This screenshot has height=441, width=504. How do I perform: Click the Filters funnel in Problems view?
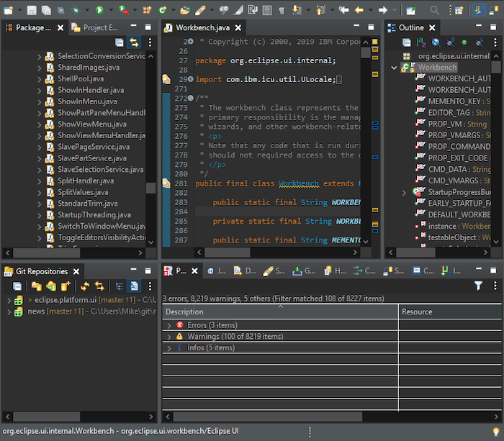pyautogui.click(x=478, y=286)
